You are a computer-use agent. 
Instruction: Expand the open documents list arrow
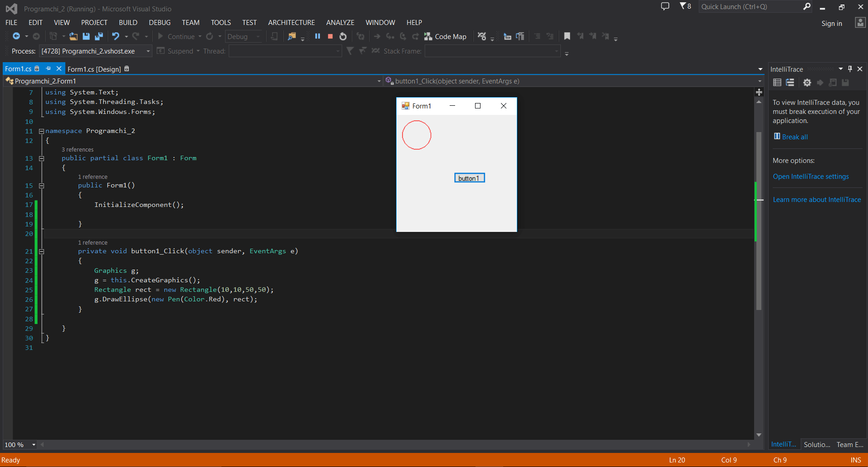tap(760, 69)
